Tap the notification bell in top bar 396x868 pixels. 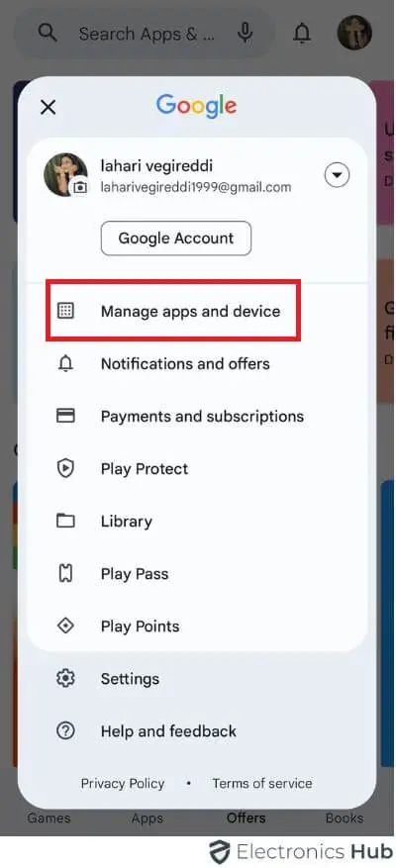[x=302, y=34]
